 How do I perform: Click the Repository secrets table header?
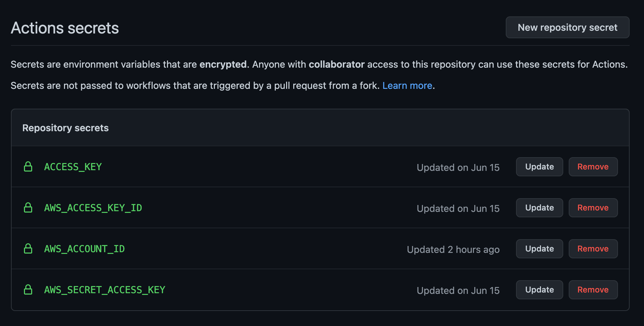coord(65,128)
